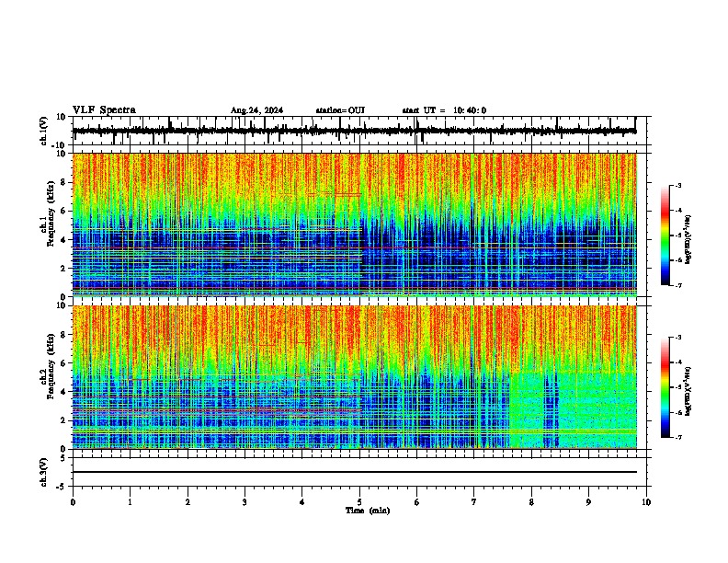This screenshot has height=563, width=728.
Task: Click the 'ch.1(V)' waveform axis label
Action: tap(43, 131)
